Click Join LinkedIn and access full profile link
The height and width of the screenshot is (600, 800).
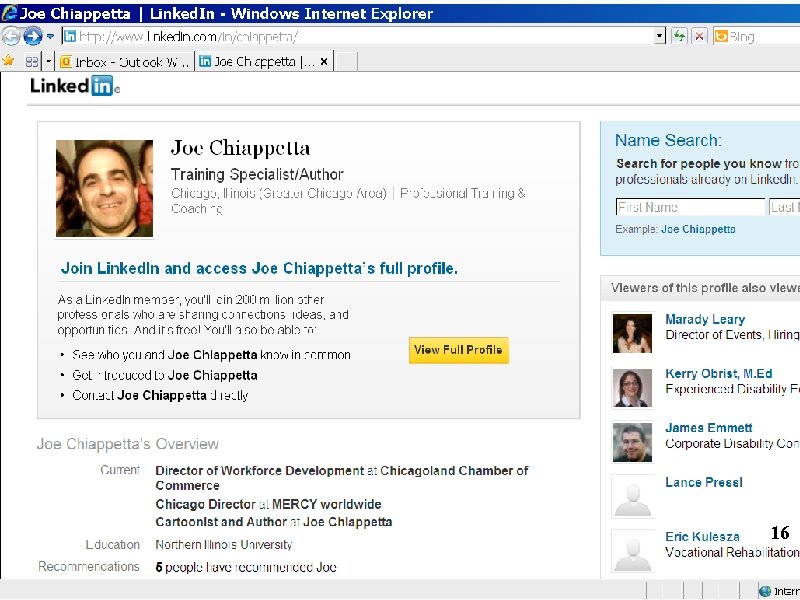(259, 268)
